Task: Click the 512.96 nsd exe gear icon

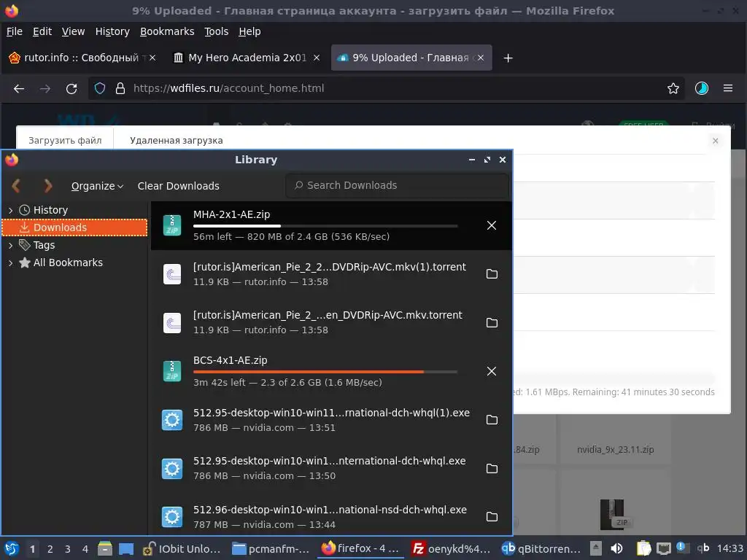Action: pyautogui.click(x=172, y=517)
